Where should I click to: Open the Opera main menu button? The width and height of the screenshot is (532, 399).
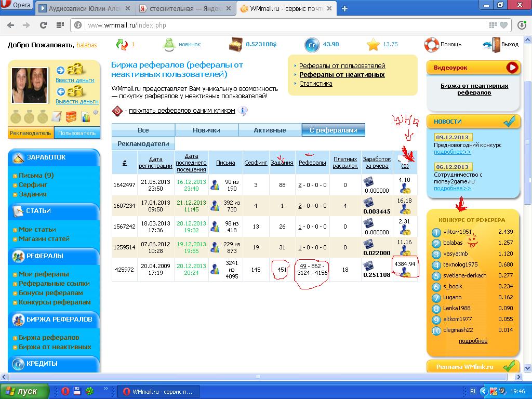point(16,4)
